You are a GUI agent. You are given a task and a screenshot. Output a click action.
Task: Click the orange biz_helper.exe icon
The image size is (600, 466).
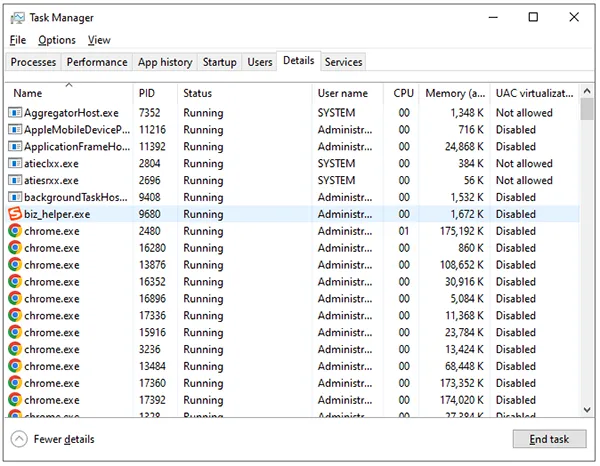(x=15, y=214)
